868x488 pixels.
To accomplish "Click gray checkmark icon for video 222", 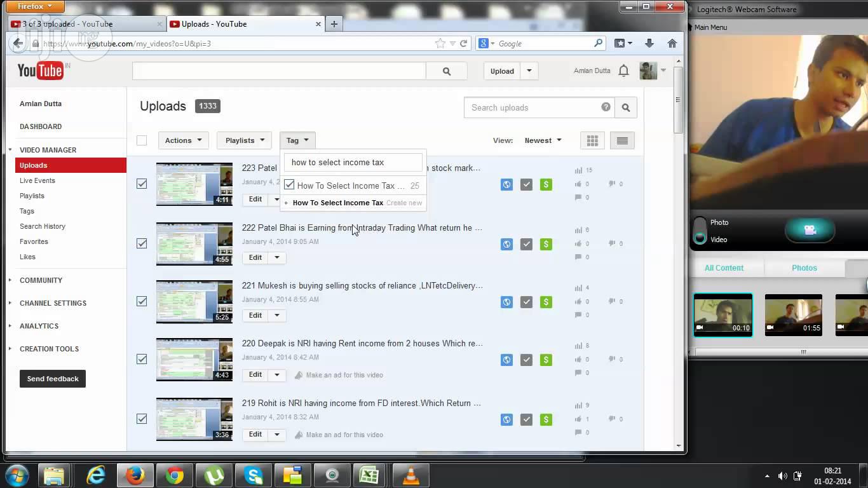I will coord(526,244).
